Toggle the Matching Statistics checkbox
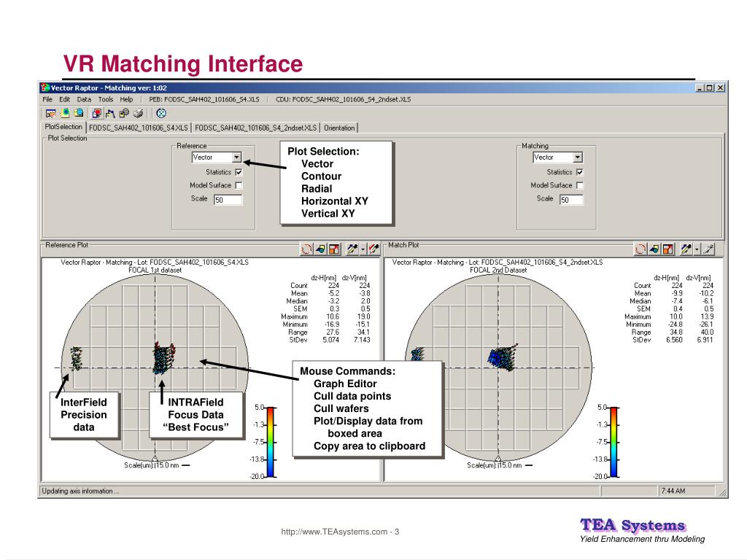The width and height of the screenshot is (747, 560). tap(580, 172)
